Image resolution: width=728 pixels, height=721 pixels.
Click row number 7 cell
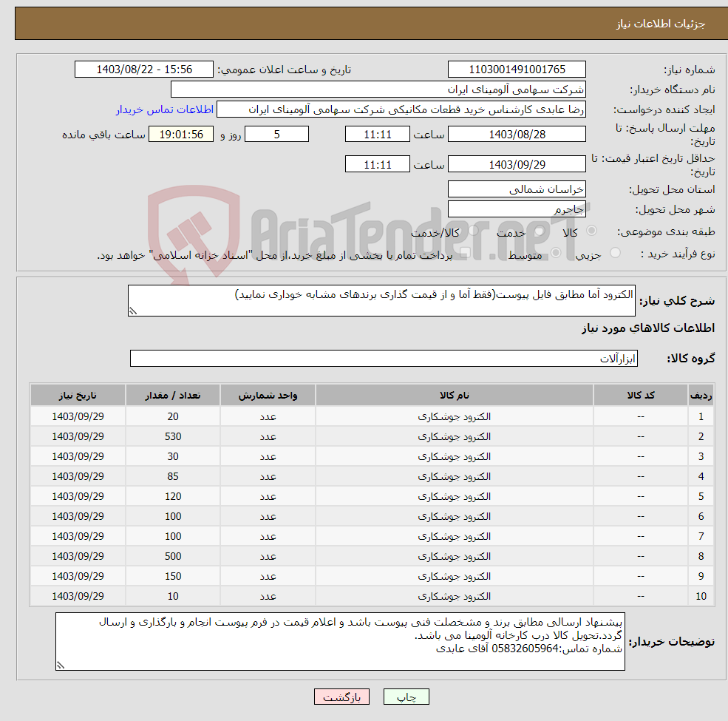(x=701, y=536)
